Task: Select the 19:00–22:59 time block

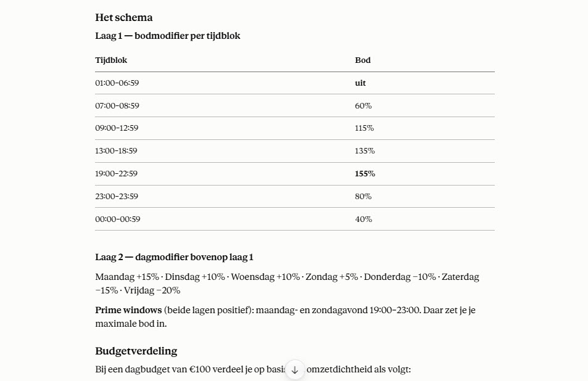Action: (116, 173)
